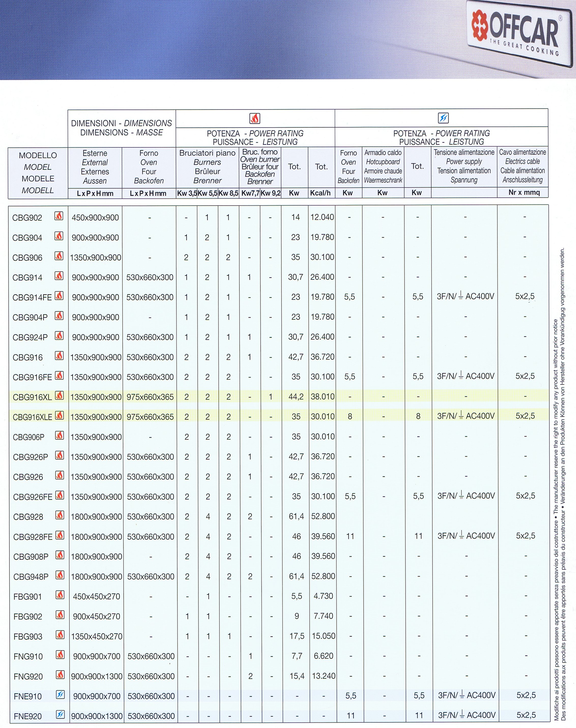This screenshot has width=576, height=728.
Task: Click the 7.740 Kcal/h value
Action: point(323,616)
